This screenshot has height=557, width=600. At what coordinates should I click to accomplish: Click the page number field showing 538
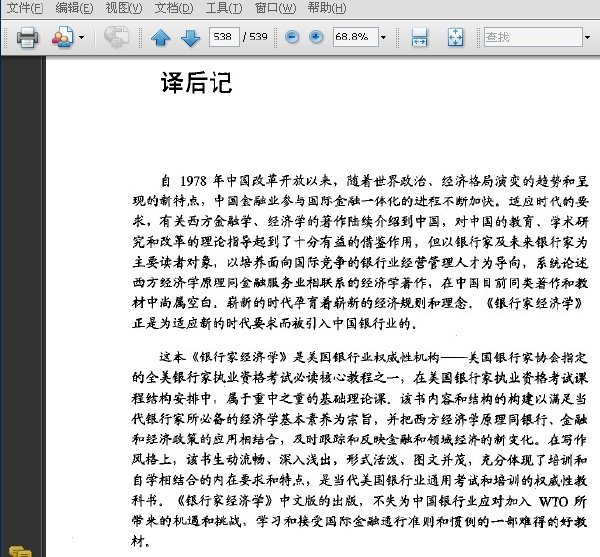pyautogui.click(x=224, y=37)
